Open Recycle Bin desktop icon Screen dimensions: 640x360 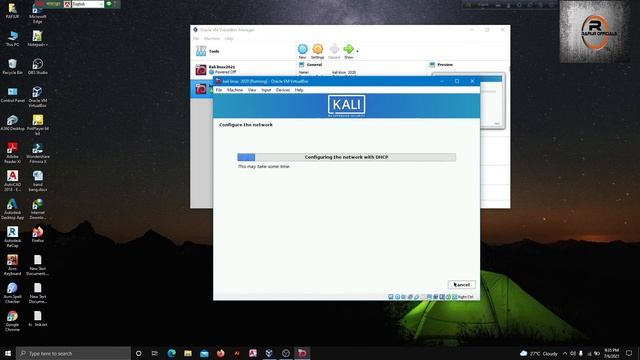(12, 67)
